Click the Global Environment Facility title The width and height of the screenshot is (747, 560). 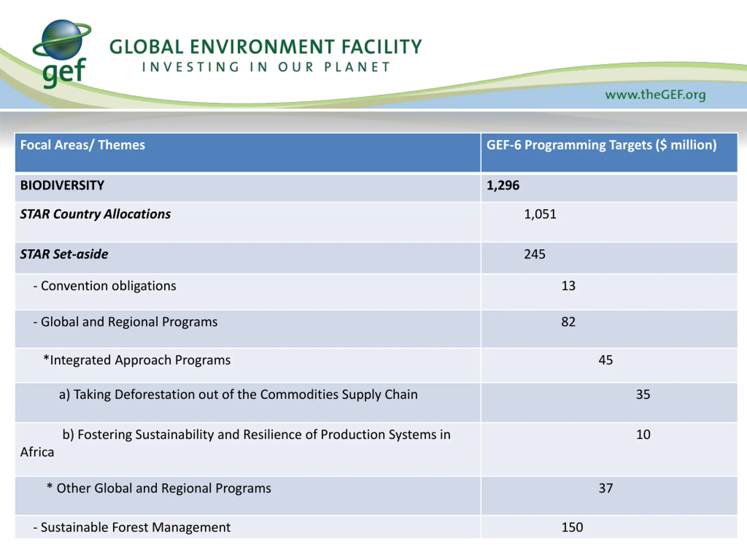click(266, 47)
